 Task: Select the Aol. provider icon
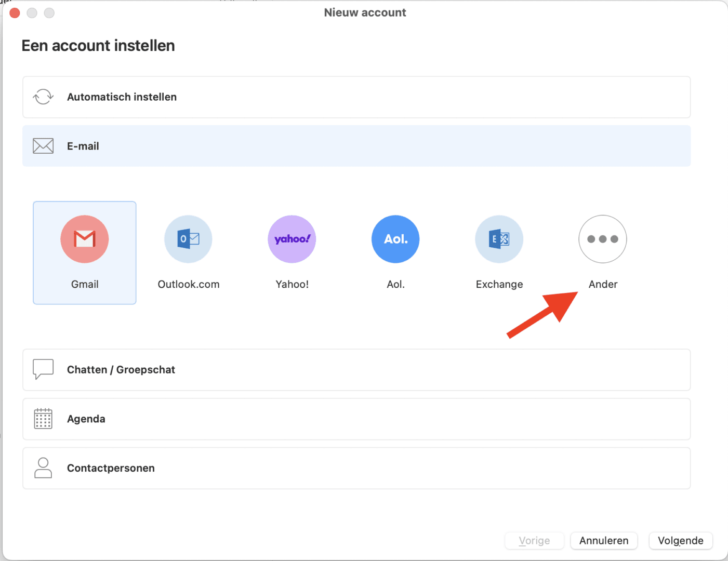tap(395, 239)
